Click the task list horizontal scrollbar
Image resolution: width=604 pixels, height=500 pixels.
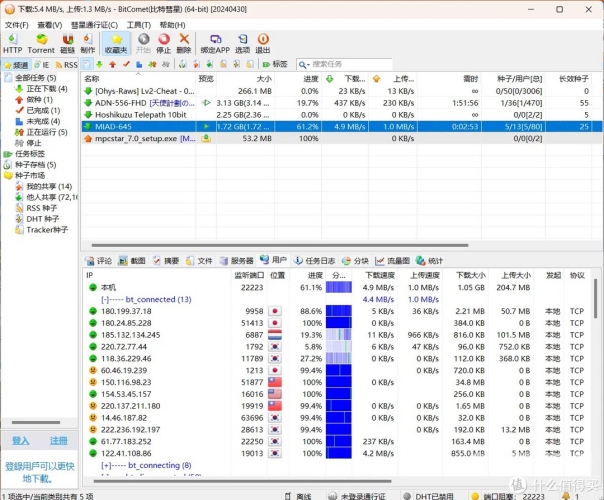pos(280,245)
